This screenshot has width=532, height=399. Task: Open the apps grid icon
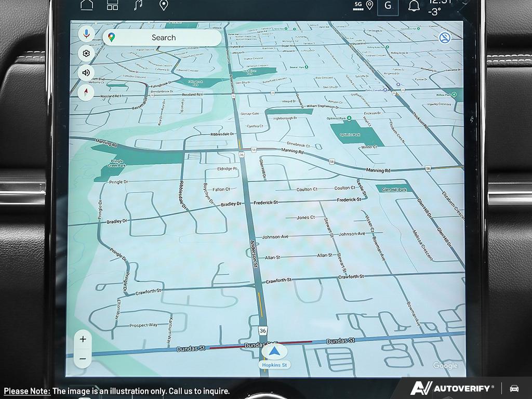[x=113, y=5]
